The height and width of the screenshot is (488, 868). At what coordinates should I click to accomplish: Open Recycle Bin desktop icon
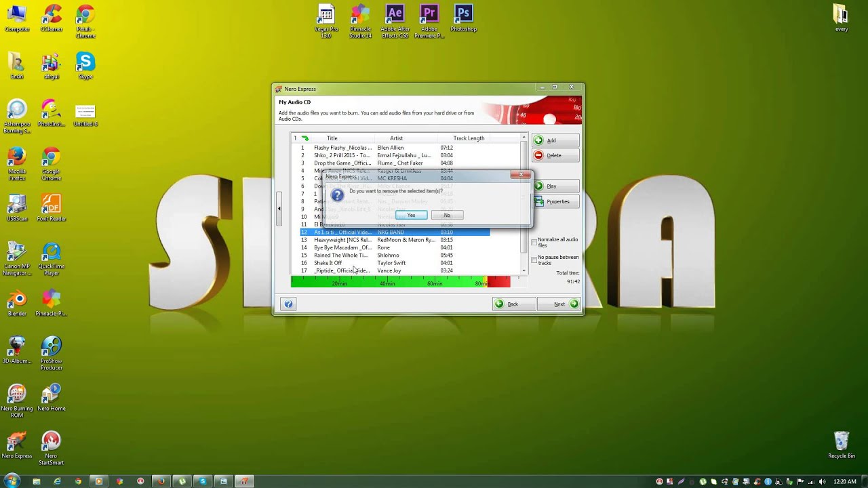pos(842,445)
